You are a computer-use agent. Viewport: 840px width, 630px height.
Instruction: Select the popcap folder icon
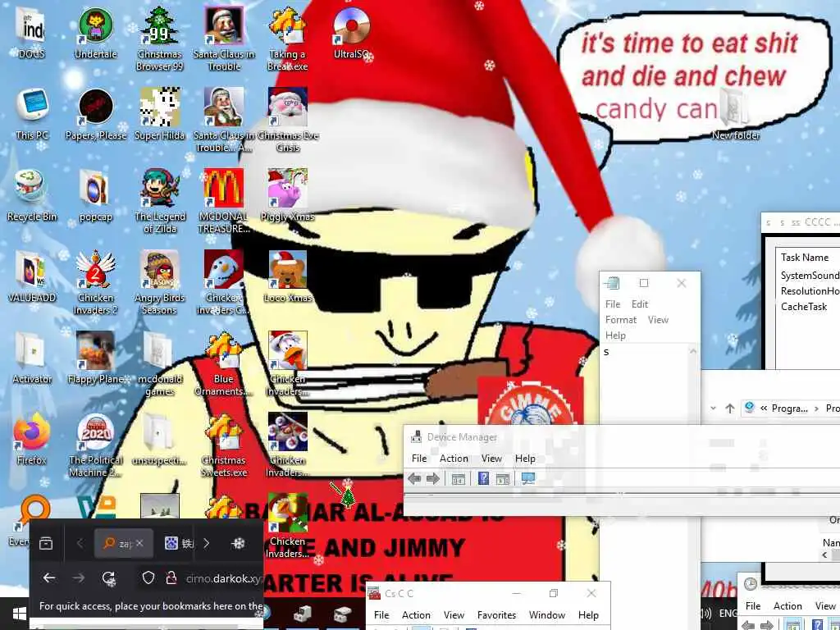pyautogui.click(x=95, y=196)
